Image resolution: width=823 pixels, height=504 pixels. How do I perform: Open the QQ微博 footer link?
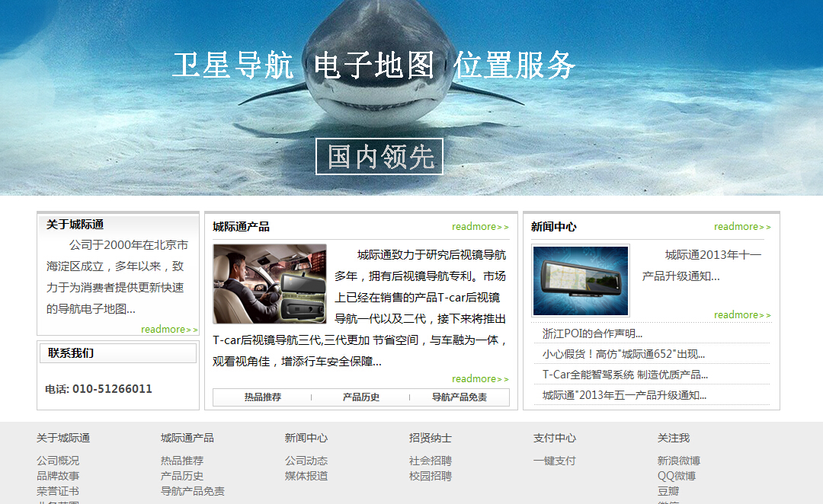(x=677, y=476)
